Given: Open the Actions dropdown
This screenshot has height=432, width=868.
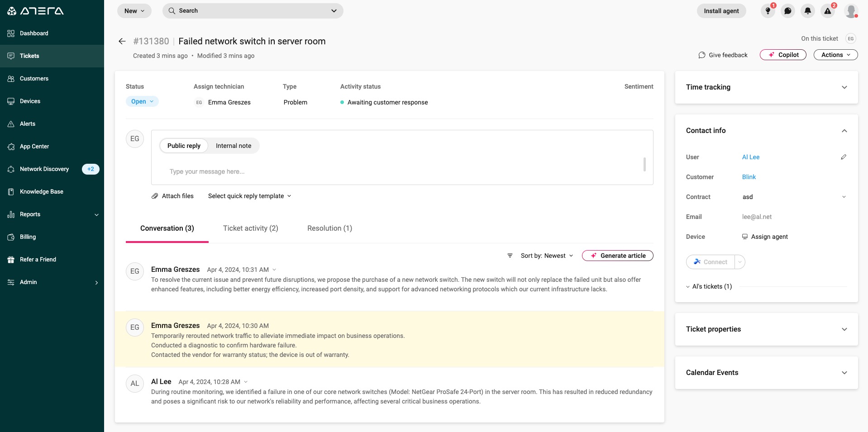Looking at the screenshot, I should 836,55.
